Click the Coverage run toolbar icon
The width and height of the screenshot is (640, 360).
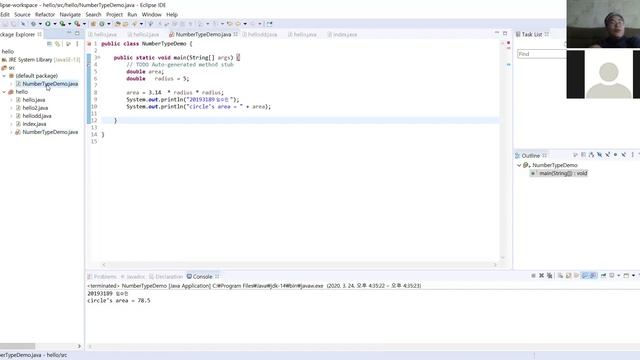[x=62, y=24]
